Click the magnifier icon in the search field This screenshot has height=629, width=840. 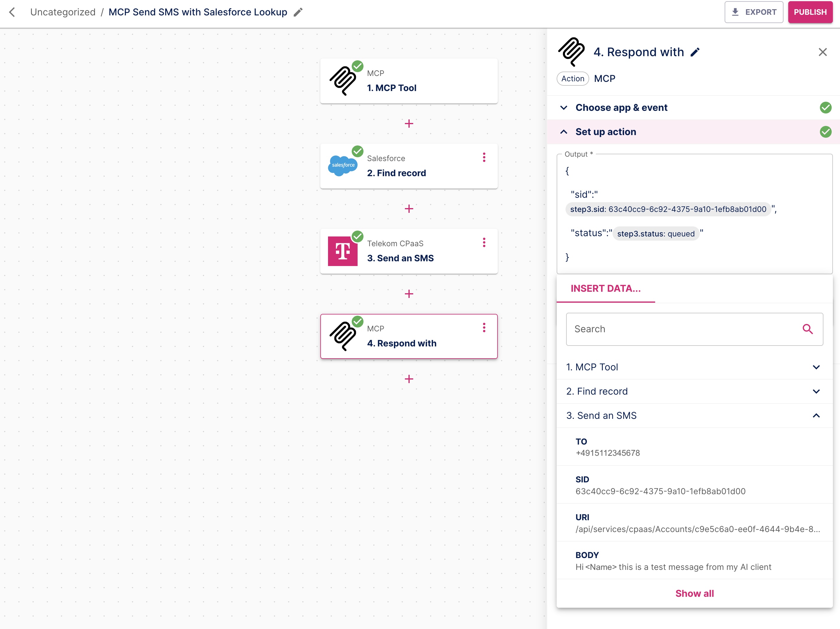pyautogui.click(x=807, y=329)
